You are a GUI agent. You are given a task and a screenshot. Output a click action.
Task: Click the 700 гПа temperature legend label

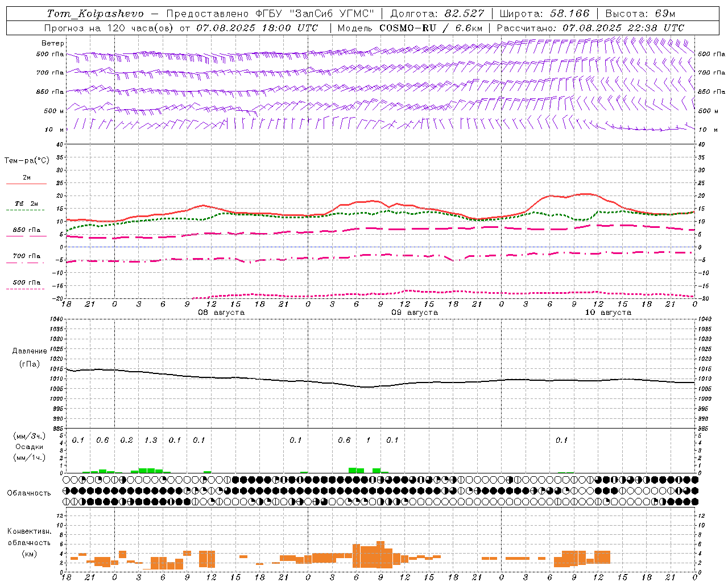coord(27,256)
